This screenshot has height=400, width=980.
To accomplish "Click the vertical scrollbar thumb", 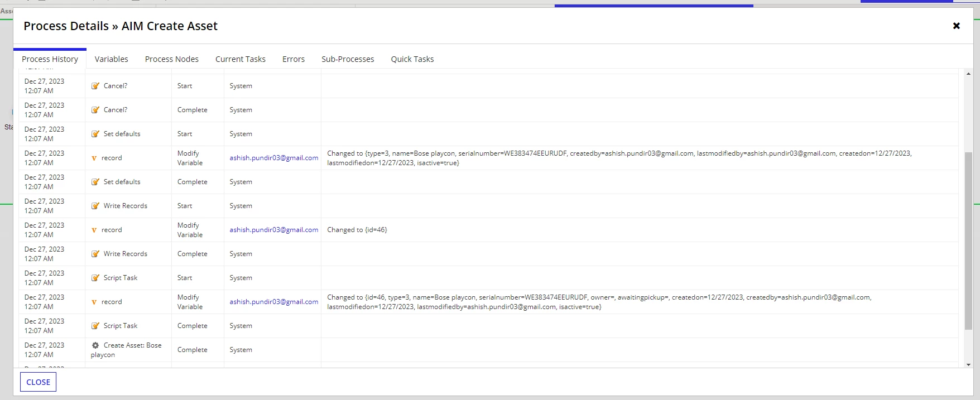I will point(968,240).
